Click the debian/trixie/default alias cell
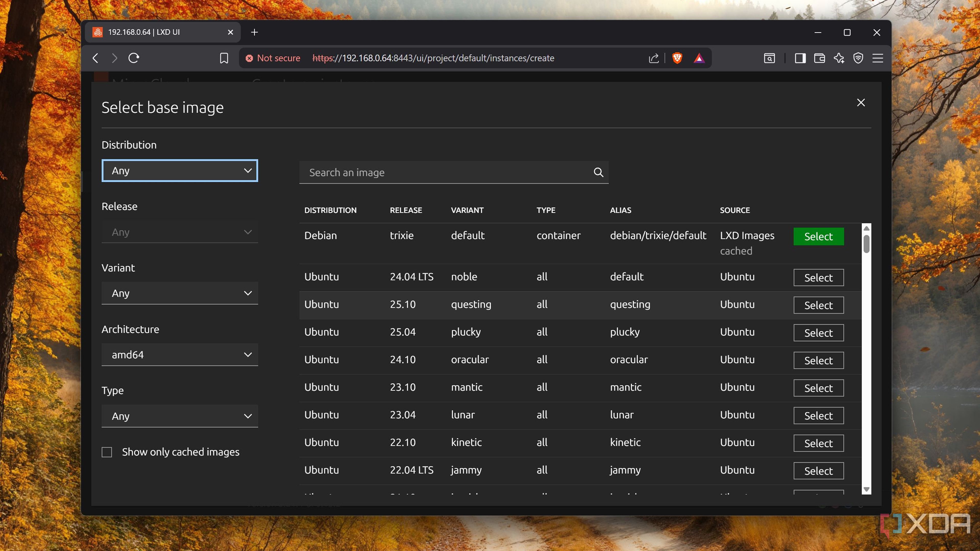The width and height of the screenshot is (980, 551). click(658, 235)
